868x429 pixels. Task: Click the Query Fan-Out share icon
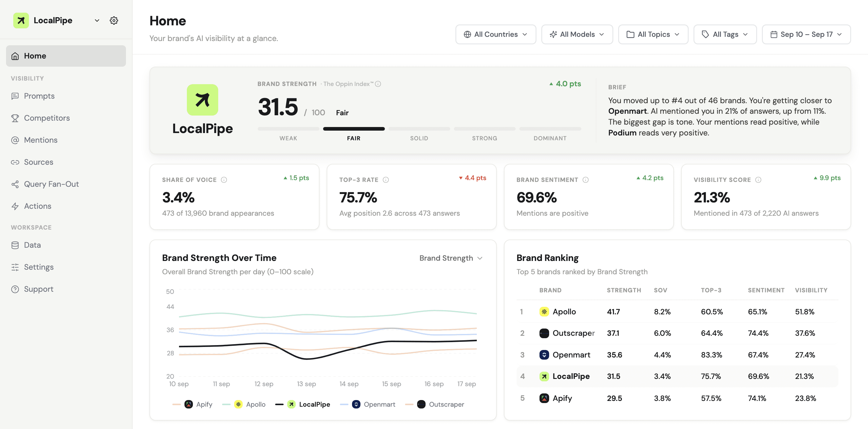coord(15,184)
